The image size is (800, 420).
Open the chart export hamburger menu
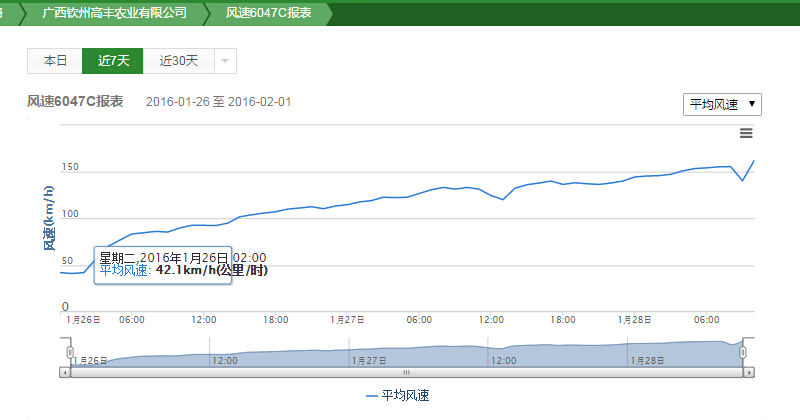(x=746, y=133)
